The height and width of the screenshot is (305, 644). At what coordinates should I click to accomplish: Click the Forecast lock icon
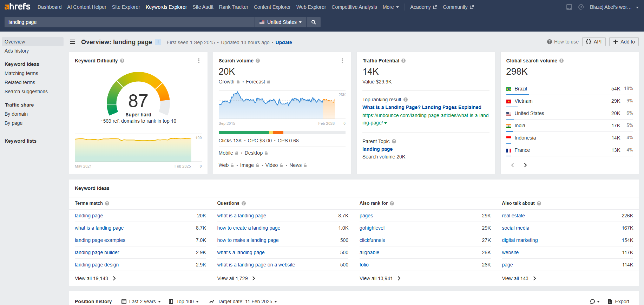click(x=269, y=82)
